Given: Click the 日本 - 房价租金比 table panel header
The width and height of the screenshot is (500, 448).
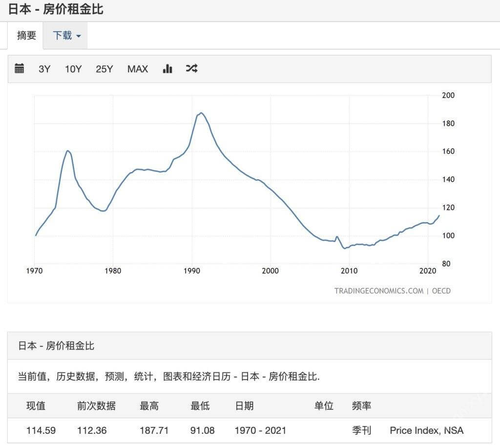Looking at the screenshot, I should 56,346.
